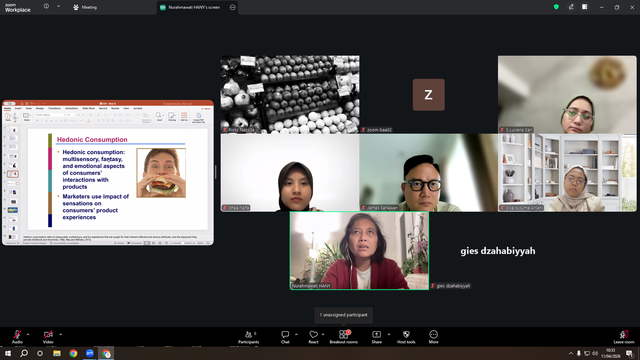Select the fruit-stand video tile
Image resolution: width=640 pixels, height=360 pixels.
tap(290, 94)
